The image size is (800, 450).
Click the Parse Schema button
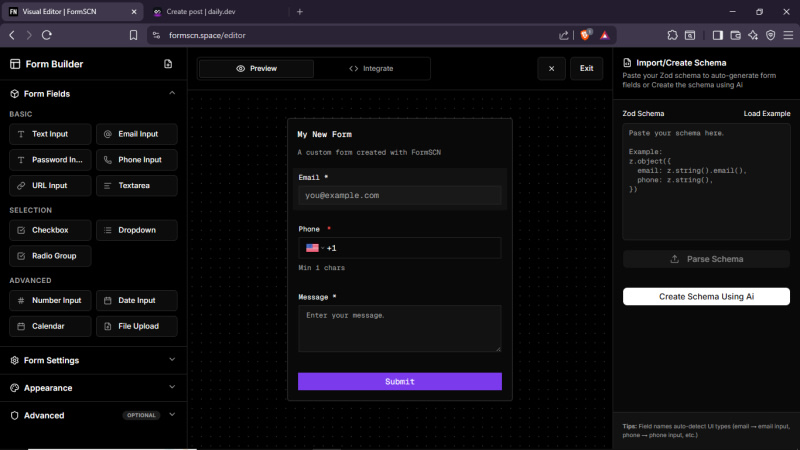706,259
